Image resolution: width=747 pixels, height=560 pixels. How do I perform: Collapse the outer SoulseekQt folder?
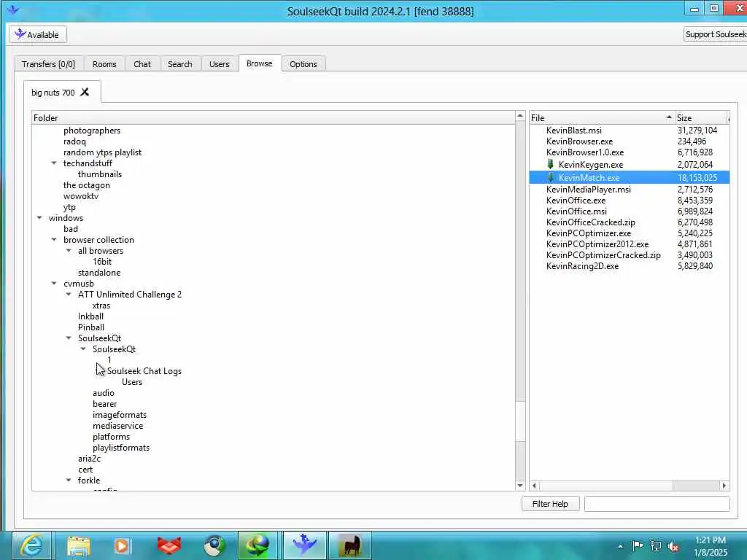(69, 338)
